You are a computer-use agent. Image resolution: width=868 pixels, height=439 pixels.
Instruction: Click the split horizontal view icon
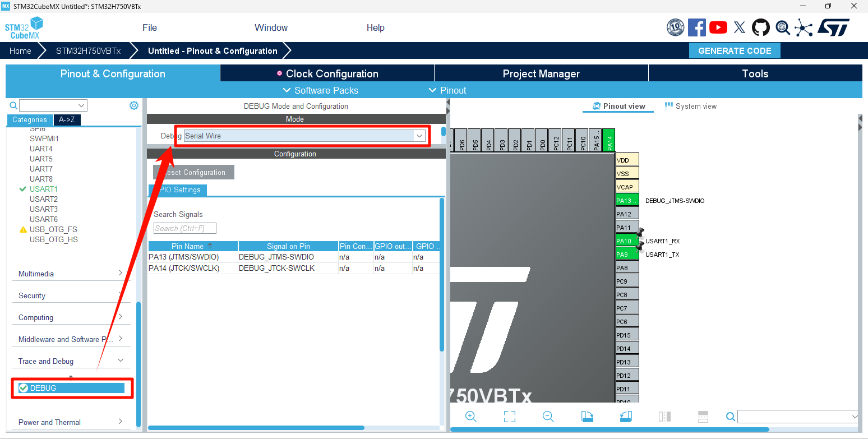pos(703,417)
